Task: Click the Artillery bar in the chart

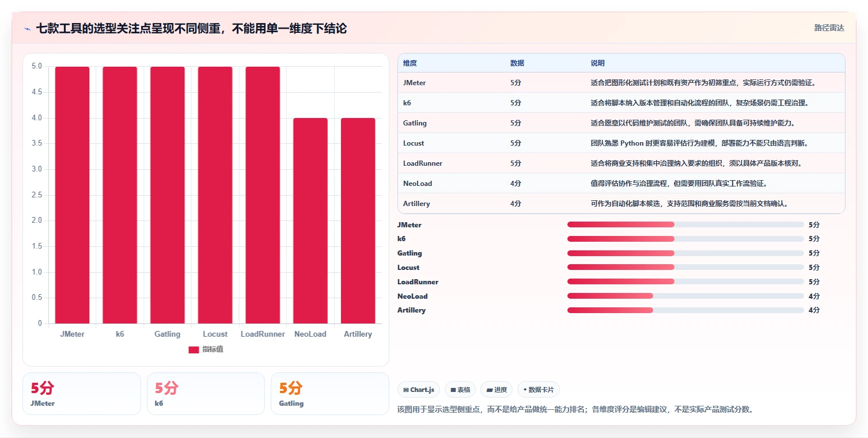Action: (x=358, y=221)
